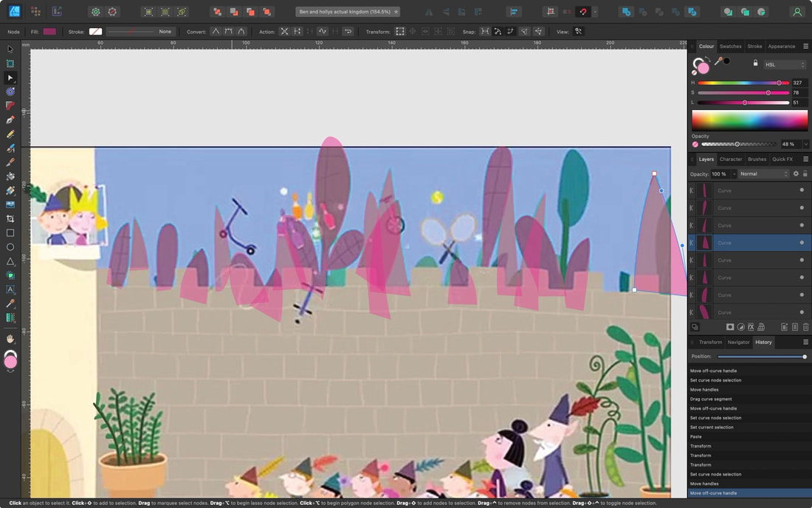Select the 'Drag curve segment' history step
This screenshot has width=812, height=508.
click(x=749, y=399)
